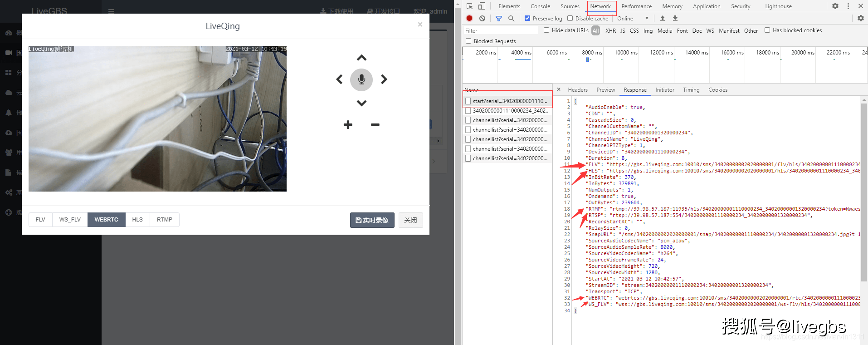Open the Application tab in DevTools
This screenshot has height=345, width=868.
pos(707,6)
